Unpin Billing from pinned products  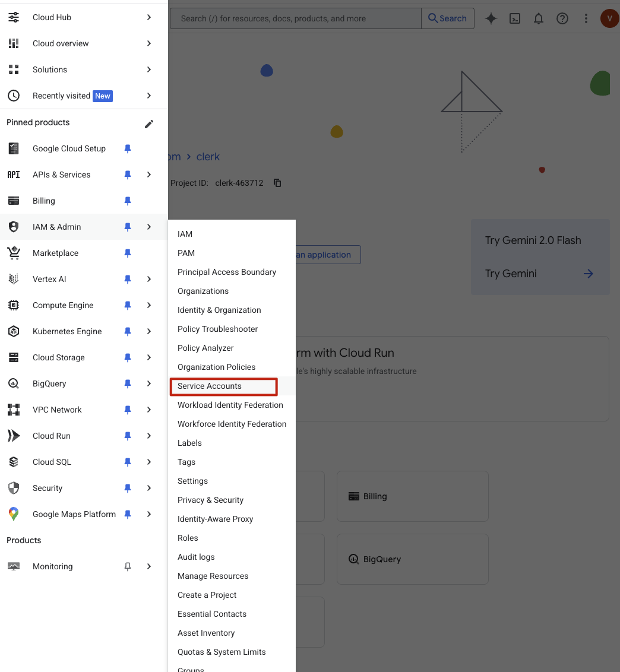[127, 201]
